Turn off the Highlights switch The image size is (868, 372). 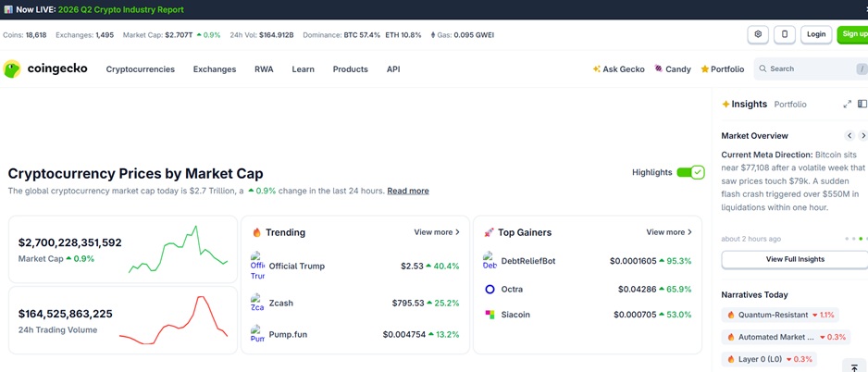690,173
